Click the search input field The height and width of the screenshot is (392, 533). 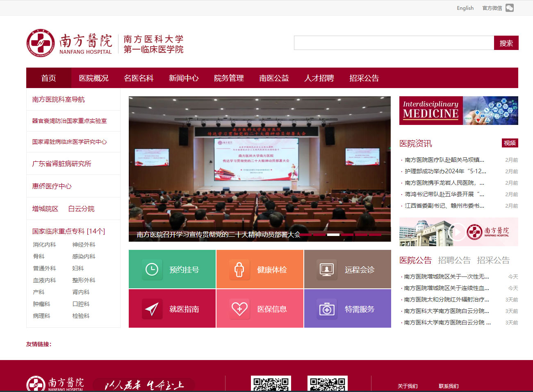coord(394,43)
